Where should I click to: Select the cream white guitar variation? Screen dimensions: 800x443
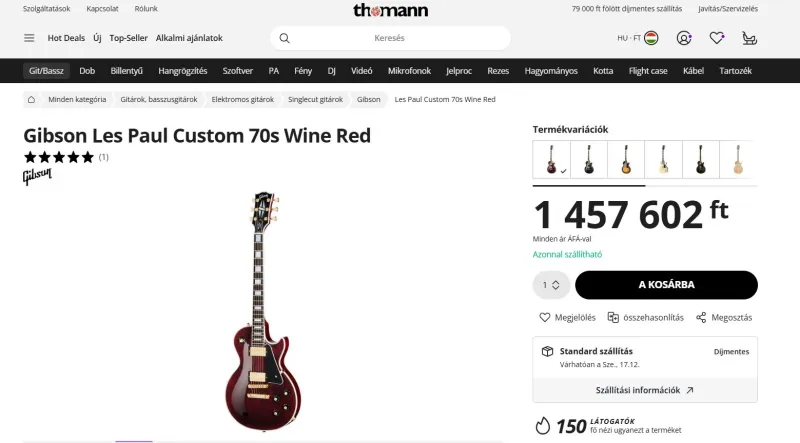(662, 159)
